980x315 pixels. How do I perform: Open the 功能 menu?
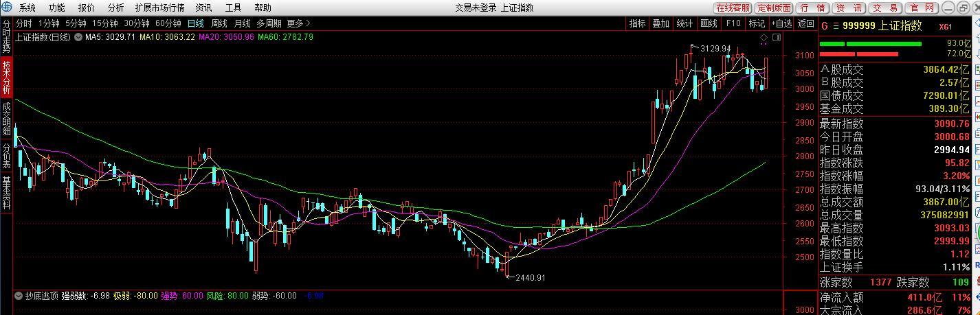tap(56, 8)
